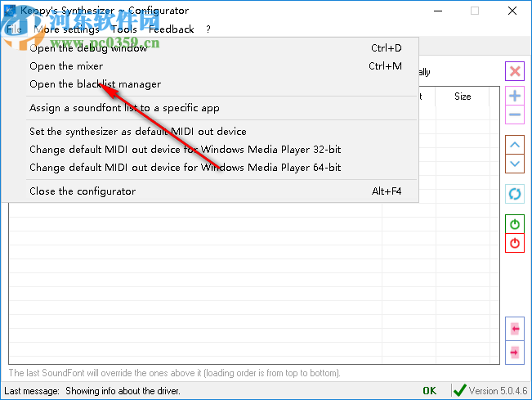Reload the list with the blue refresh icon

click(x=515, y=194)
